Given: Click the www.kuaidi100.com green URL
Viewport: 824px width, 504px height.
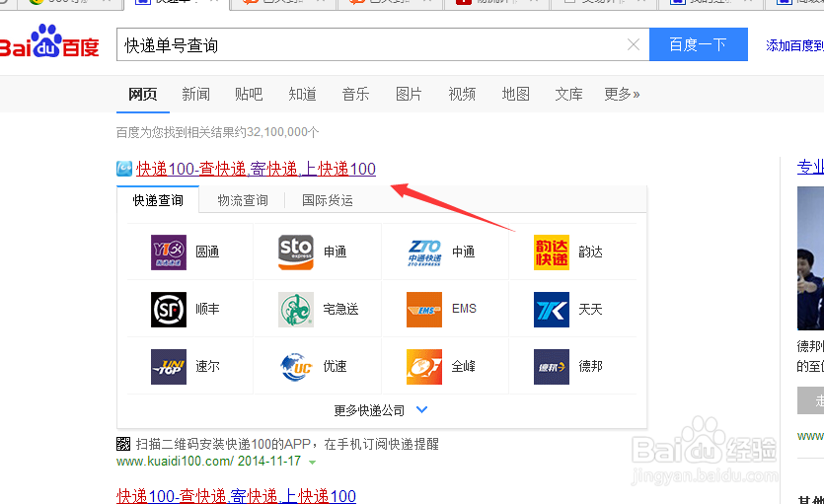Looking at the screenshot, I should [x=175, y=462].
